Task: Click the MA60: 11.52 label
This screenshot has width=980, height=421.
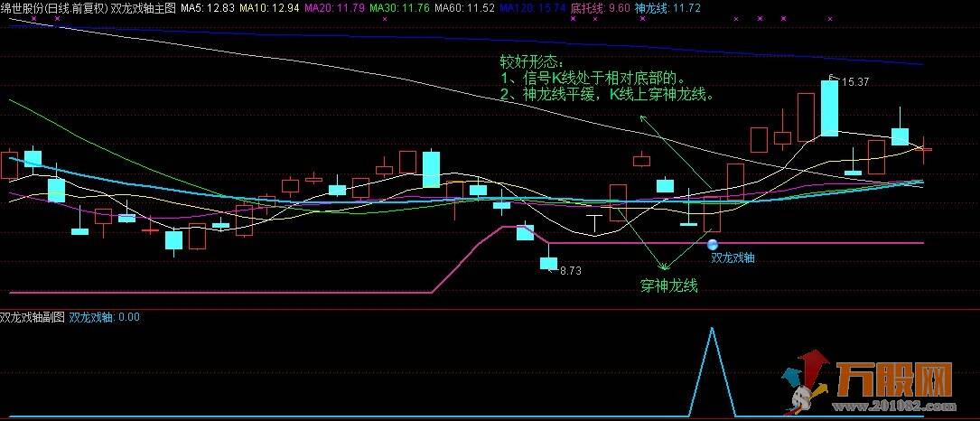Action: [464, 9]
